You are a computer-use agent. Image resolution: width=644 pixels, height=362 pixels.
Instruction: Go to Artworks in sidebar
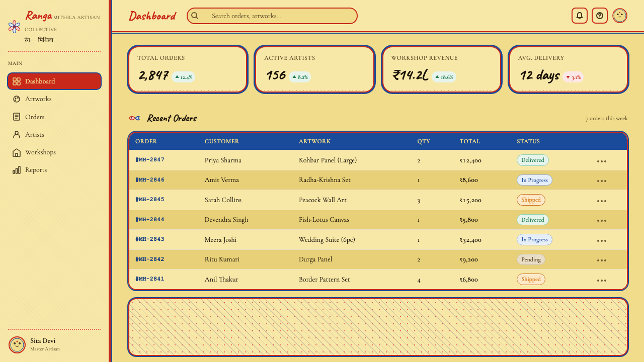point(54,99)
